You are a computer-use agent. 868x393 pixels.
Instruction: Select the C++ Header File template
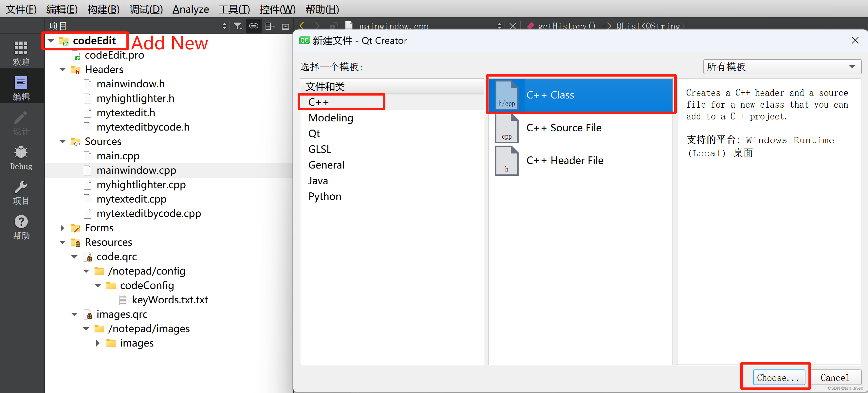[x=564, y=160]
